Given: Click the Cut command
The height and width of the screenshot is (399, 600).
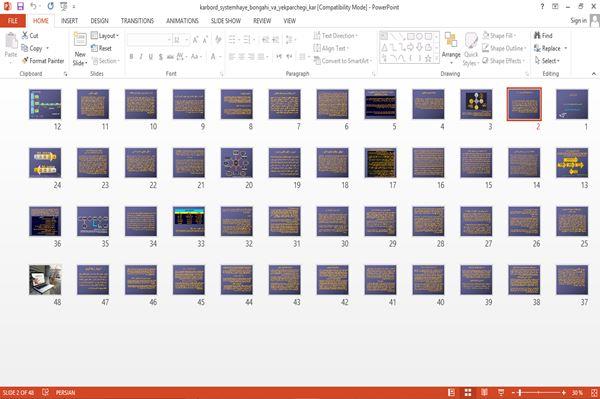Looking at the screenshot, I should point(30,36).
